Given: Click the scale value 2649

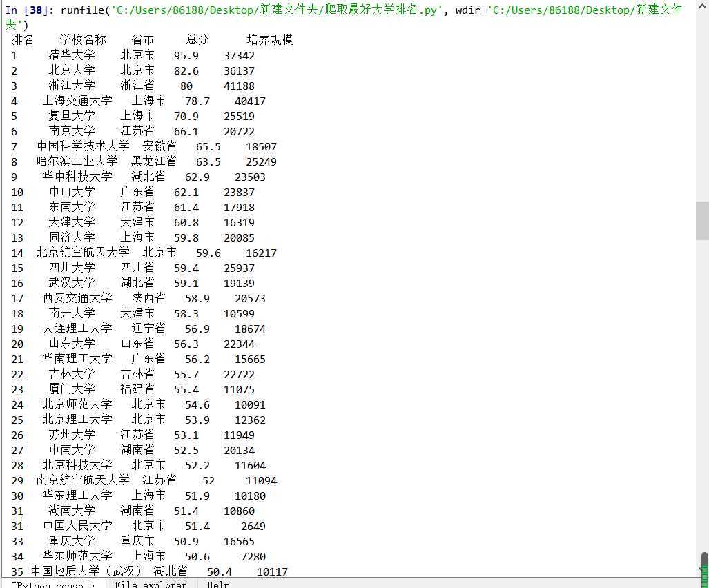Looking at the screenshot, I should pos(253,526).
